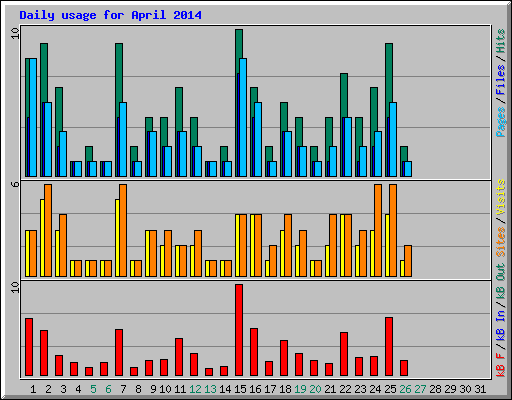Click the 'Files' legend label
Viewport: 512px width, 400px height.
(x=500, y=80)
